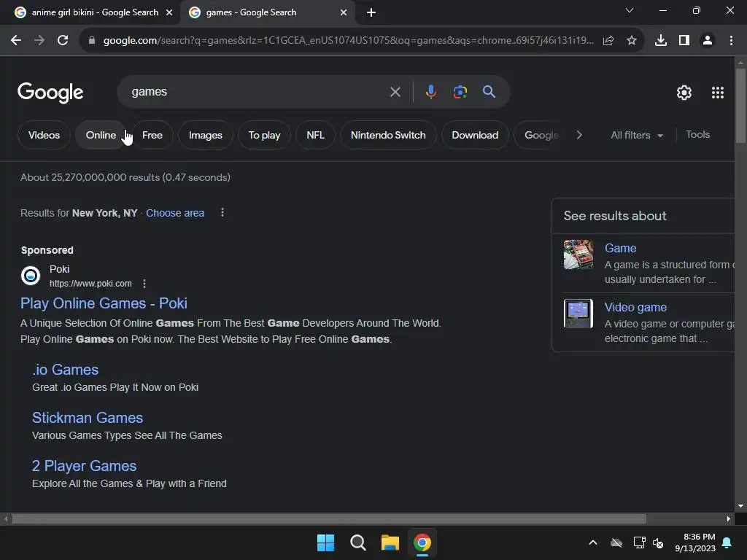
Task: Close the games Google Search tab
Action: point(344,12)
